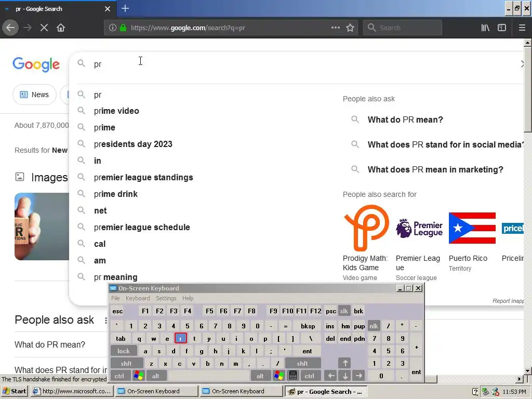The width and height of the screenshot is (532, 399).
Task: Click the help icon in system tray
Action: [475, 392]
